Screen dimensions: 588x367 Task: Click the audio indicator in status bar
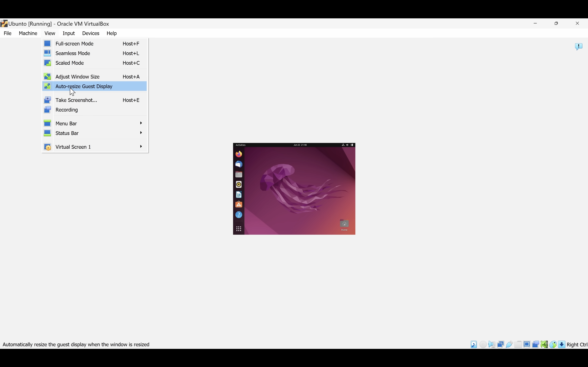point(492,344)
